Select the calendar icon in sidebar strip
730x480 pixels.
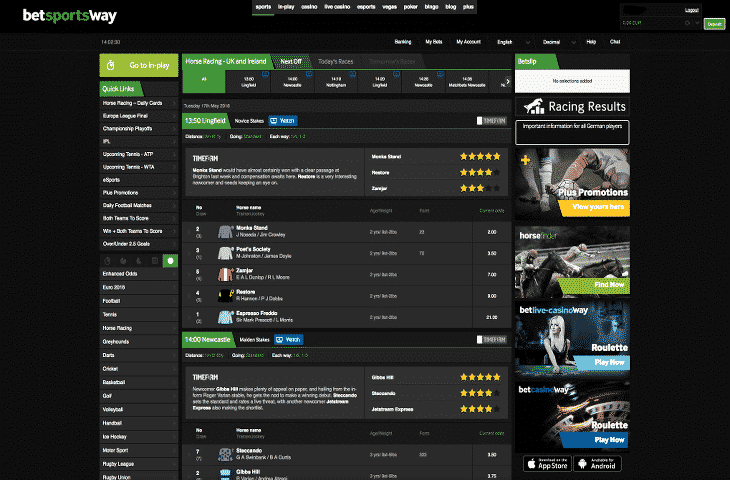(x=155, y=261)
